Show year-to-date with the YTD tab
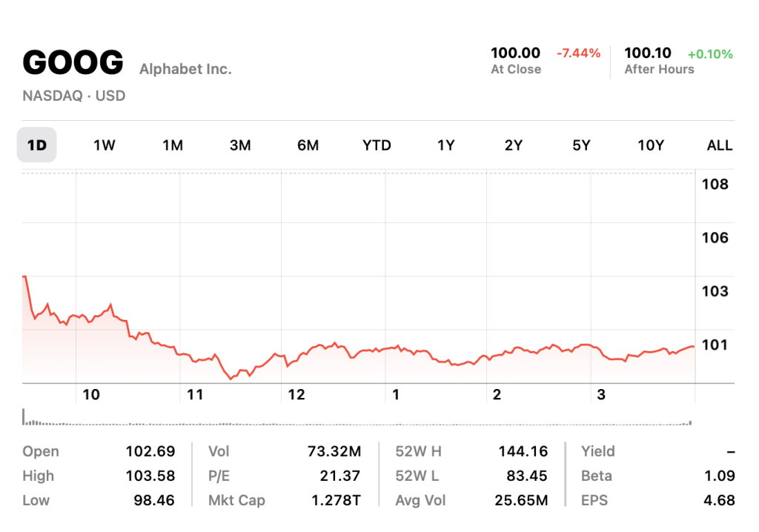 click(x=377, y=145)
